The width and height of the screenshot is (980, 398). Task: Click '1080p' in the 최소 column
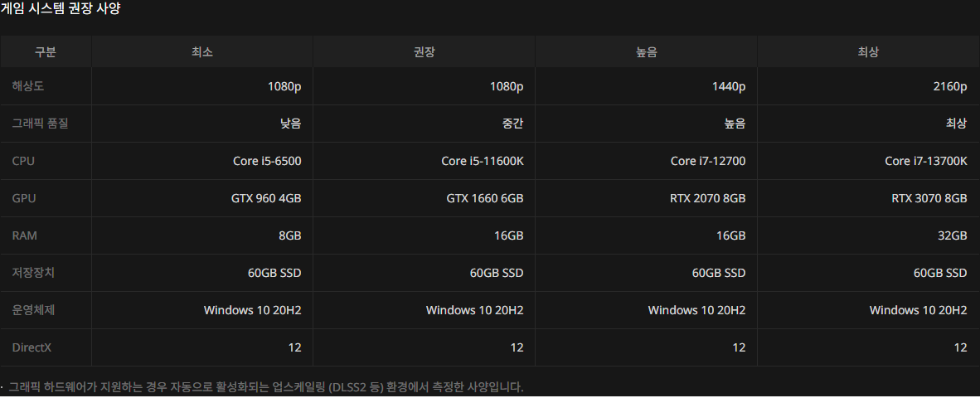(284, 86)
